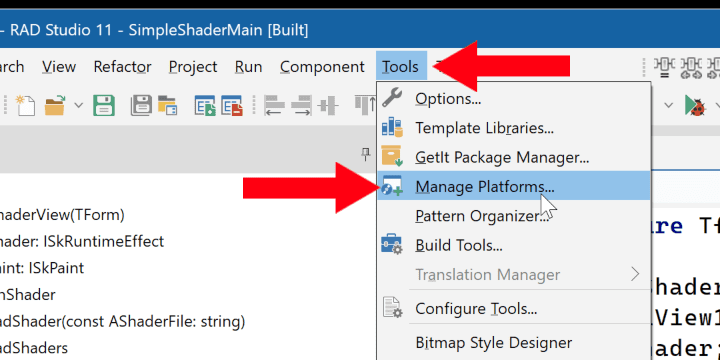Click Remove File from Project icon
The width and height of the screenshot is (720, 360).
(231, 105)
